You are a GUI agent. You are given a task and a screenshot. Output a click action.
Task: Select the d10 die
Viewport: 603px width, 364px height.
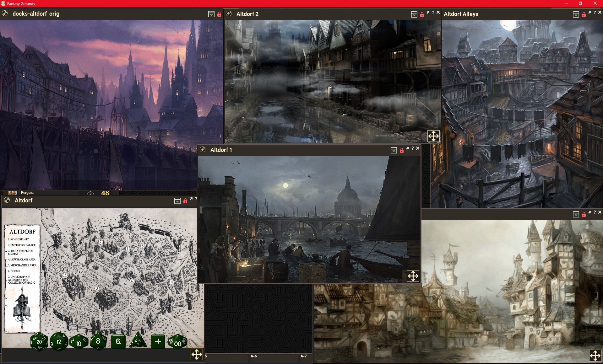[x=78, y=342]
